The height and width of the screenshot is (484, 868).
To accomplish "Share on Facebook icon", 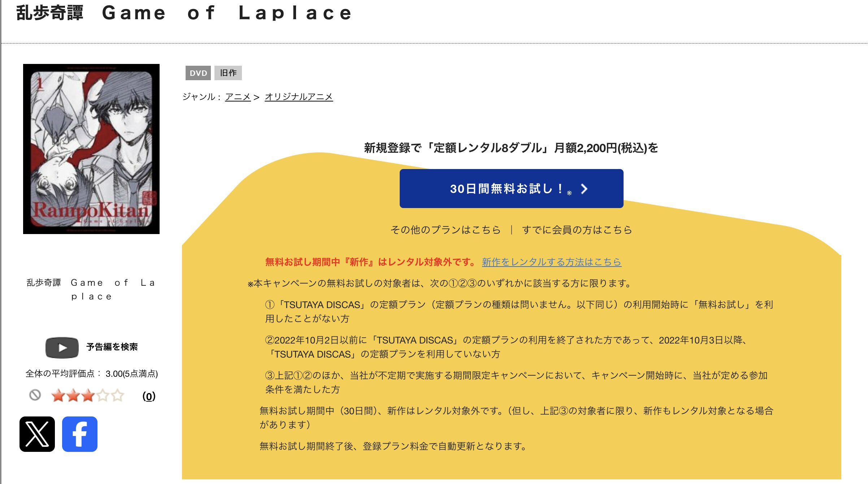I will pos(80,434).
